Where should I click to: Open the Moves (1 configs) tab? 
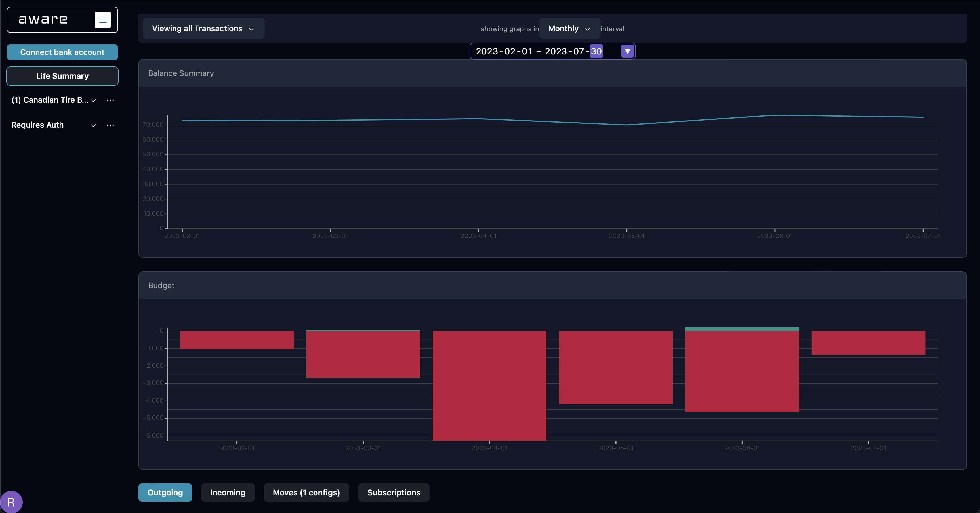pyautogui.click(x=306, y=493)
